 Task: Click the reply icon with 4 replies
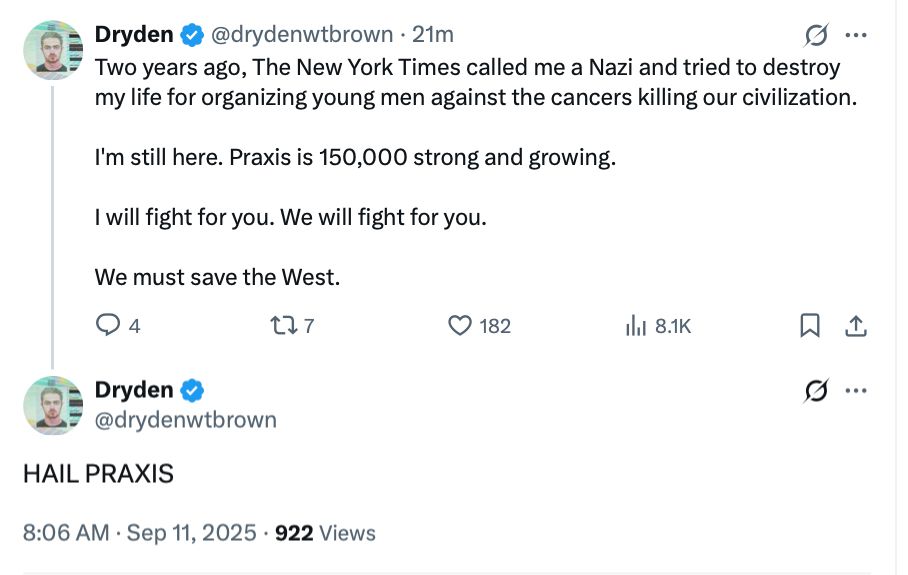tap(107, 325)
